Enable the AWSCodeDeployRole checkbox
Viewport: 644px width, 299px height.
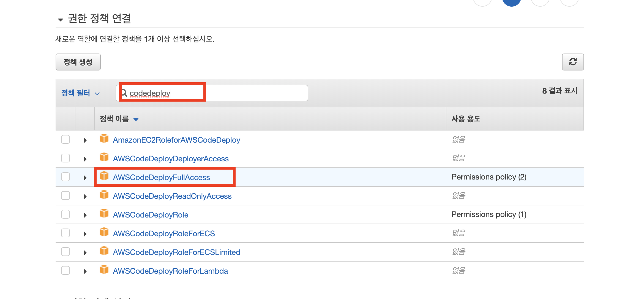[66, 214]
